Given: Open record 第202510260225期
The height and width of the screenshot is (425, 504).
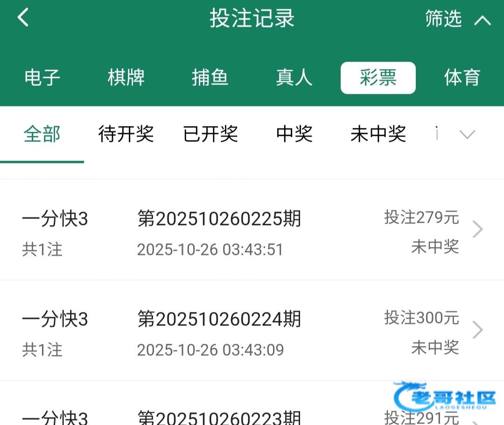Looking at the screenshot, I should point(219,219).
